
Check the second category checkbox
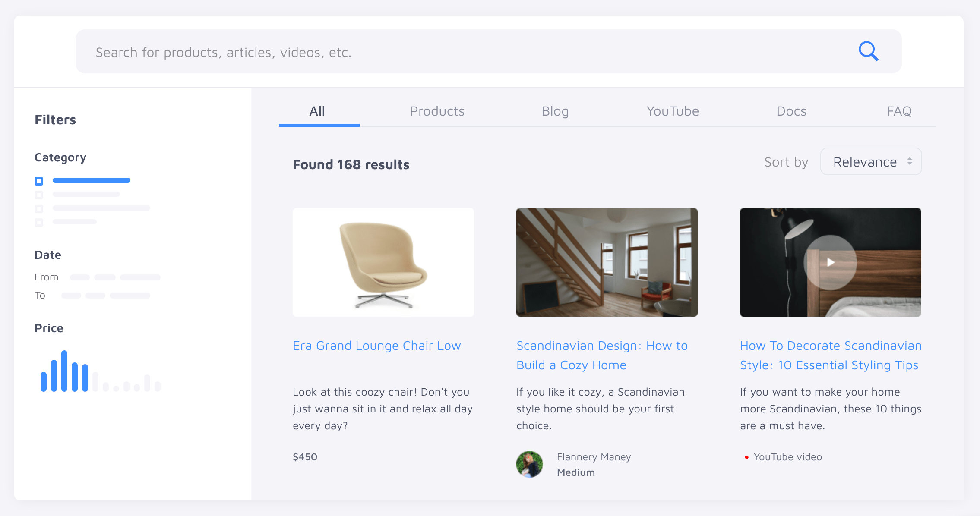pos(39,195)
